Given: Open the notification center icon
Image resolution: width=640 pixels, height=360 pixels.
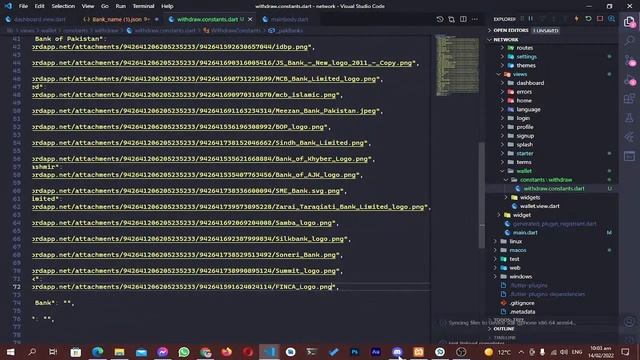Looking at the screenshot, I should (x=625, y=351).
